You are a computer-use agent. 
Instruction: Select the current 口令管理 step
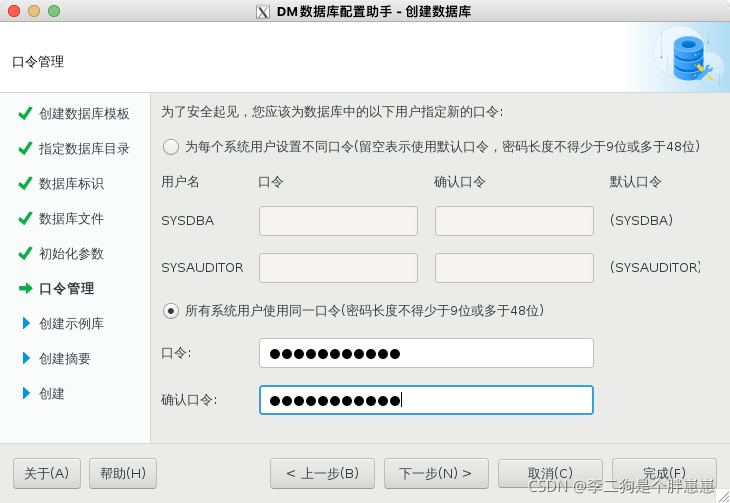[x=67, y=288]
